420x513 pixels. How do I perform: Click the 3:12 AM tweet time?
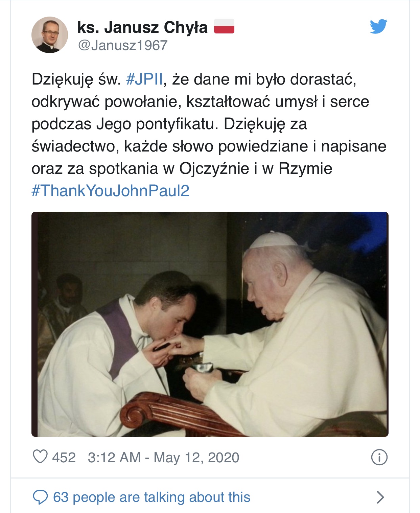pyautogui.click(x=114, y=458)
